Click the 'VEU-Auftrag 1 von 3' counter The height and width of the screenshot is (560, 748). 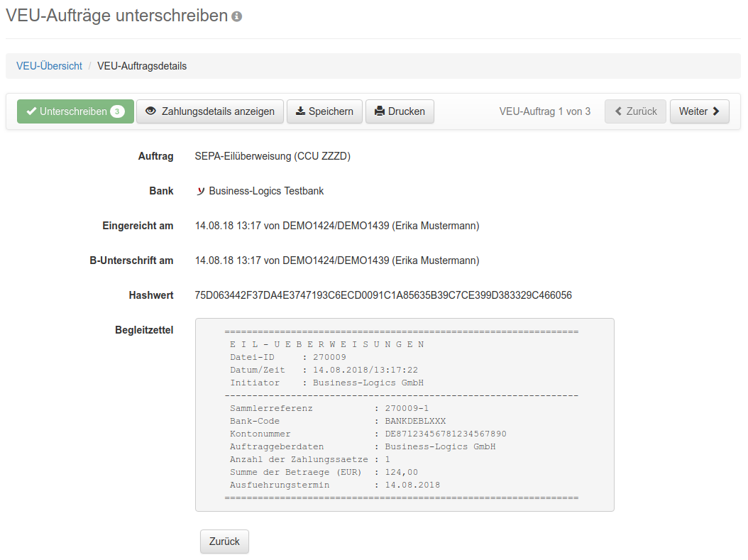(544, 111)
